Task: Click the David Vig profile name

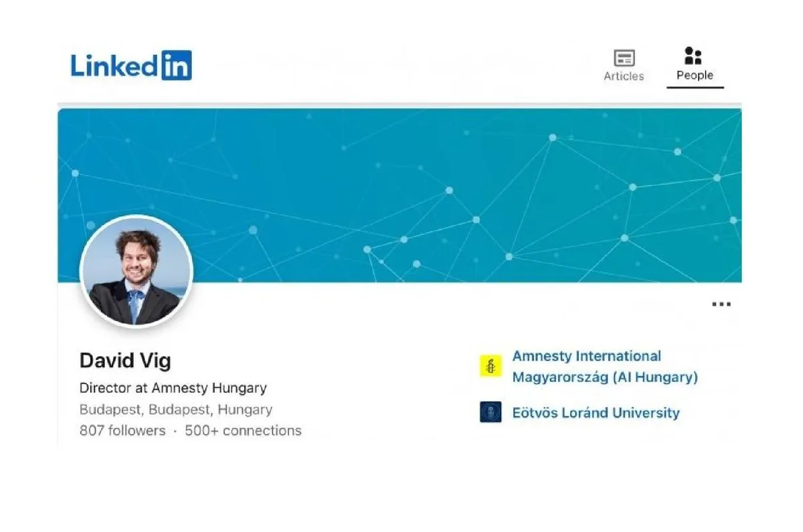Action: click(125, 361)
